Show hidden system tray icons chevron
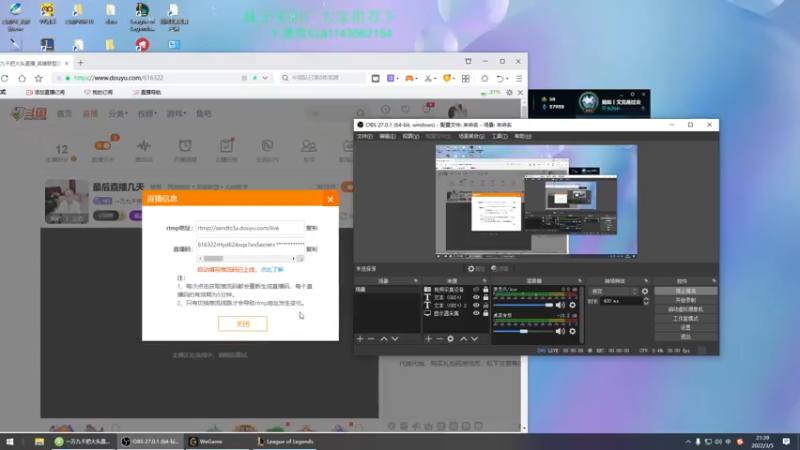The width and height of the screenshot is (800, 450). click(688, 442)
